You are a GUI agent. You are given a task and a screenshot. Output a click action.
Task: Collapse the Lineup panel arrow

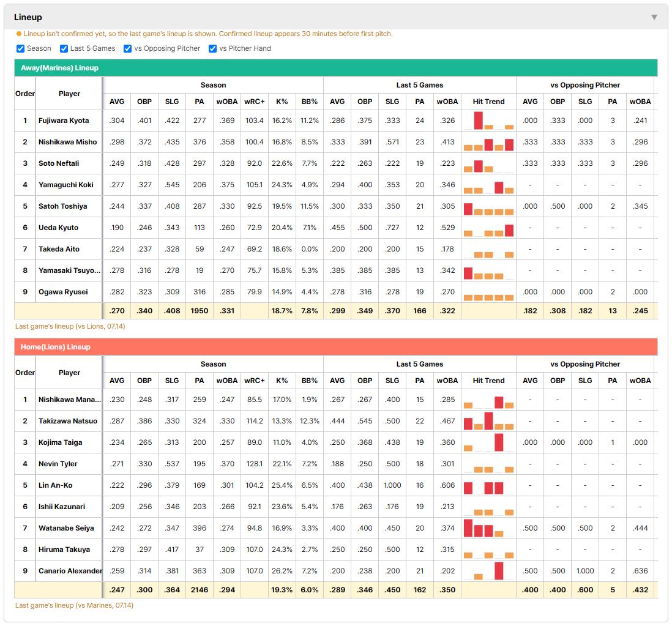pyautogui.click(x=654, y=17)
